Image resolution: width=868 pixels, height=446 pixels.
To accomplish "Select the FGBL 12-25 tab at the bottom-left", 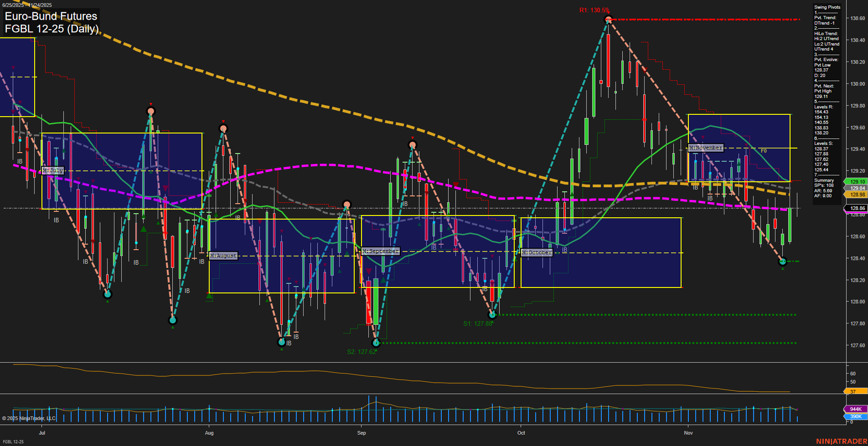I will point(13,442).
